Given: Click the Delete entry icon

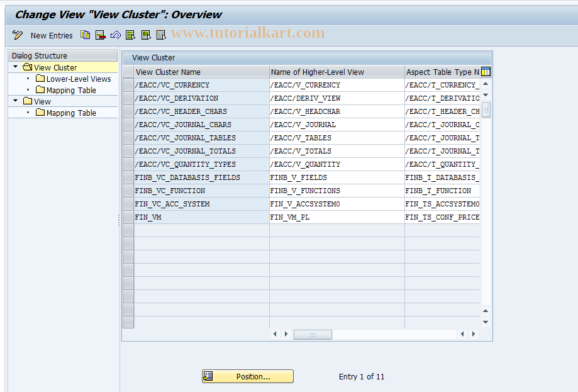Looking at the screenshot, I should click(100, 35).
